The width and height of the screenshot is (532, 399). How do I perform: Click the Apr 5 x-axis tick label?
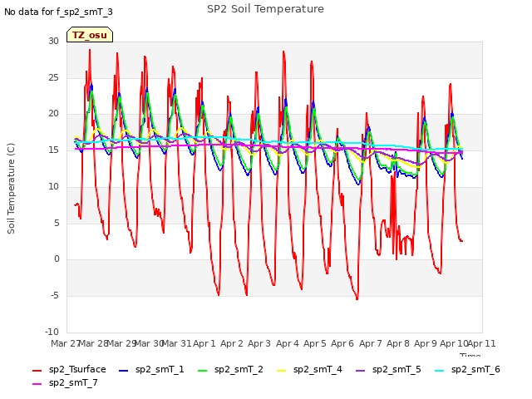[314, 343]
